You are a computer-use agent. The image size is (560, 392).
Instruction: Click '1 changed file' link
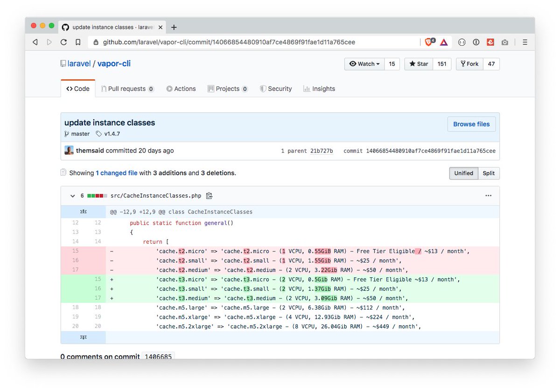click(117, 173)
